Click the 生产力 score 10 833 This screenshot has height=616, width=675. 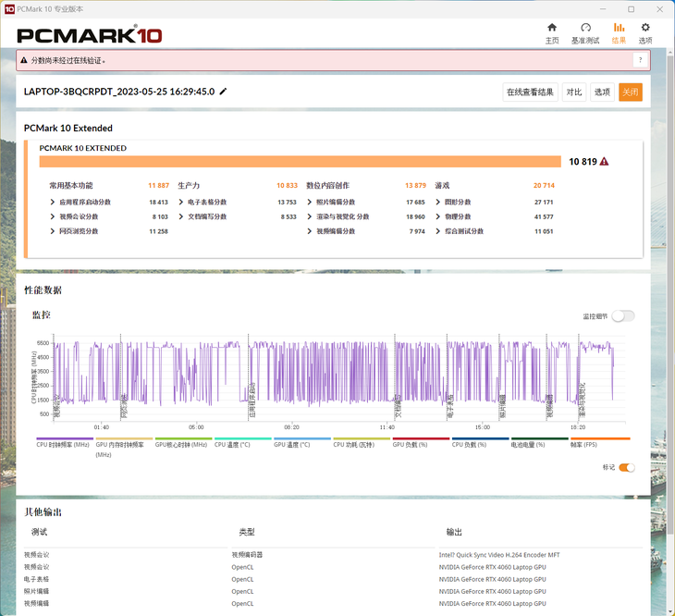[x=288, y=186]
